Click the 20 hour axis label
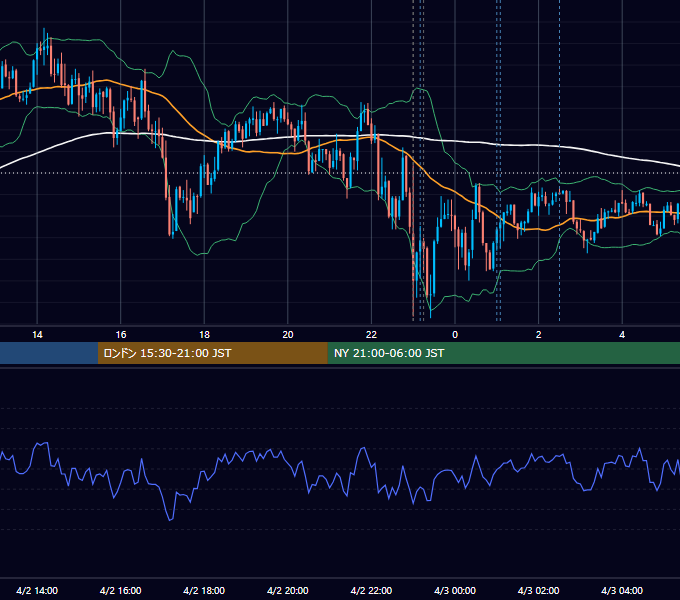Screen dimensions: 680x600 pyautogui.click(x=288, y=335)
